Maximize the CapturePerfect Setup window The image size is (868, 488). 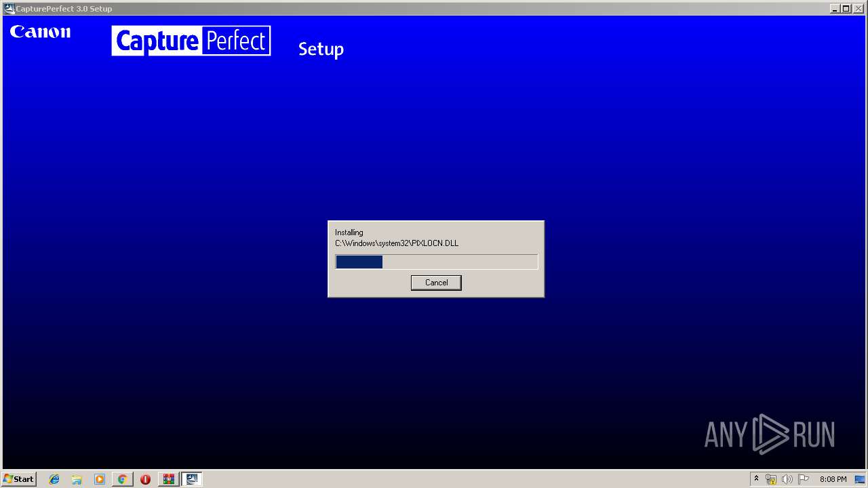pos(846,9)
